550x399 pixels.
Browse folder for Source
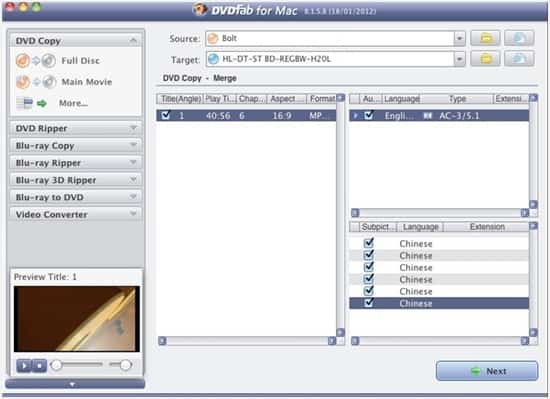(x=485, y=38)
